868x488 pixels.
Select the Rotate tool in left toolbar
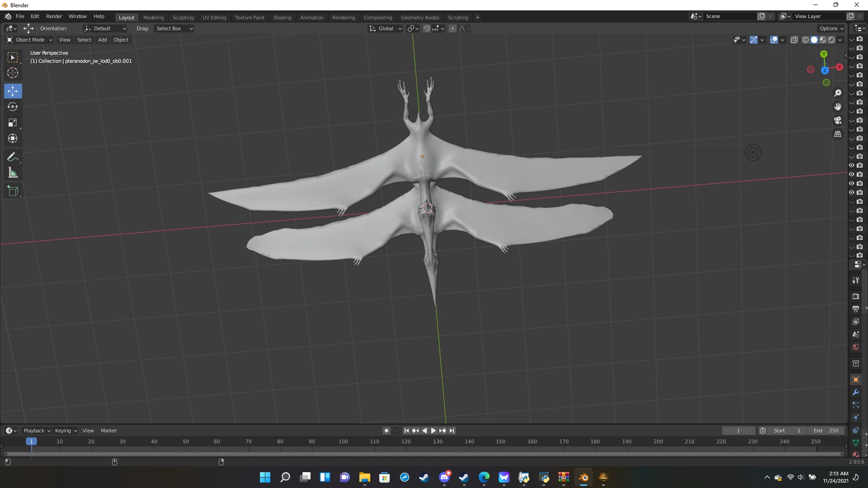click(x=13, y=107)
